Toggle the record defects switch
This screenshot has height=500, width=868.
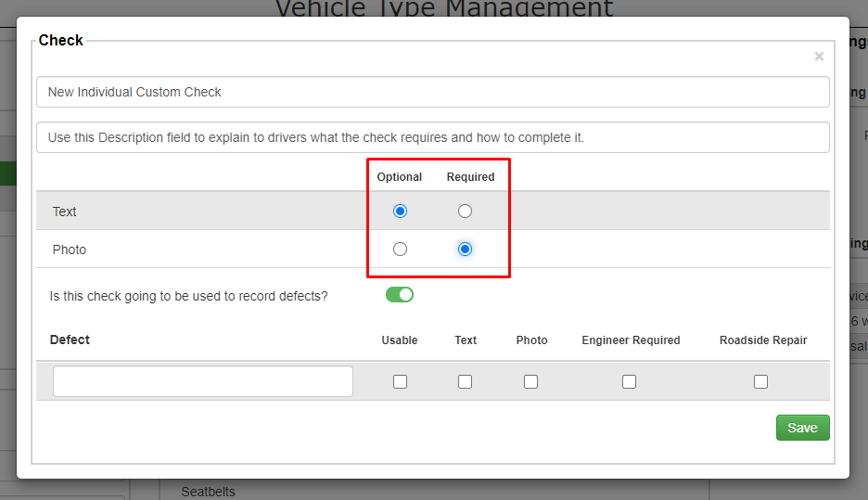(x=400, y=295)
